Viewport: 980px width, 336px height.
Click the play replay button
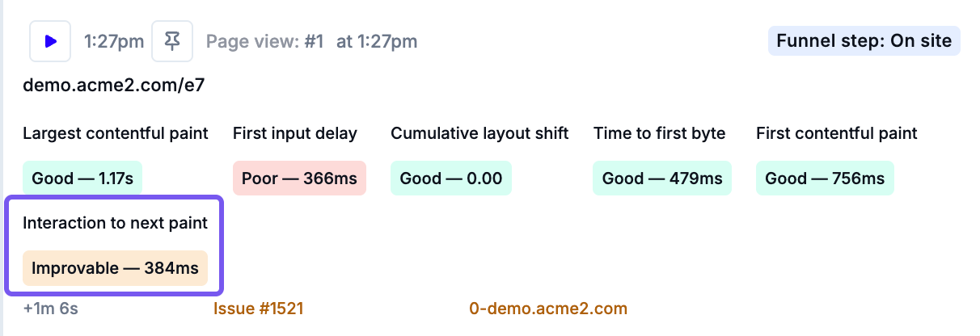50,41
